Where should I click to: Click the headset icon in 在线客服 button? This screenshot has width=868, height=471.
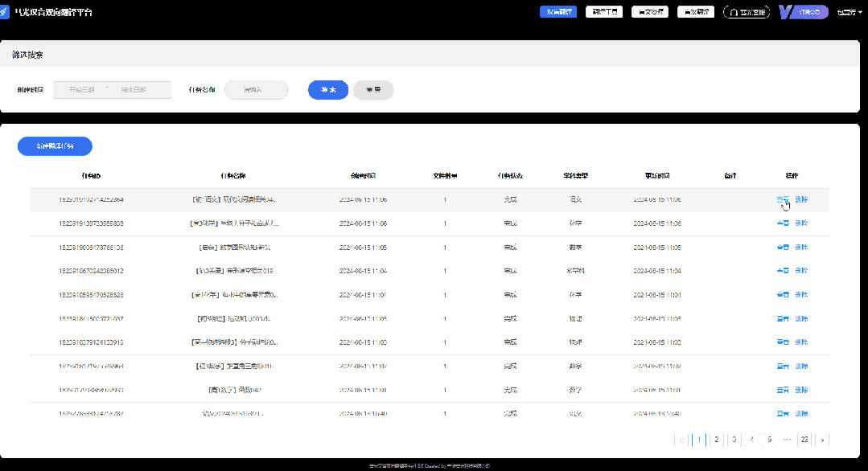(x=734, y=12)
